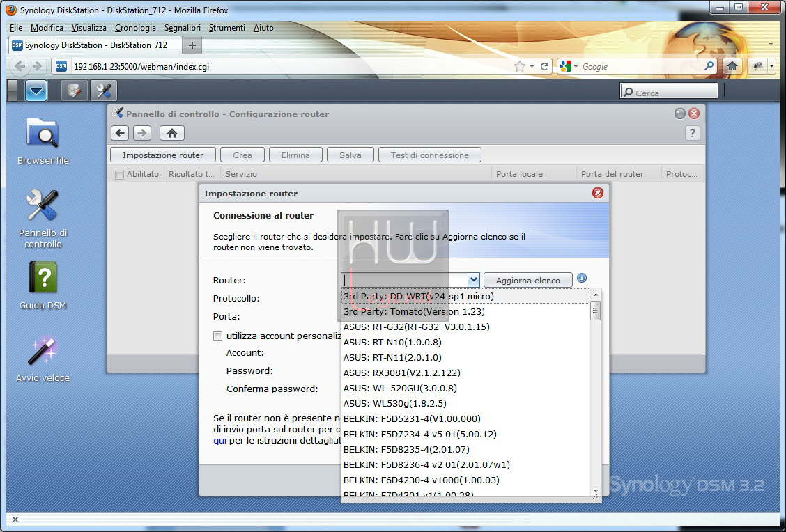Click Test di connessione button

coord(430,155)
